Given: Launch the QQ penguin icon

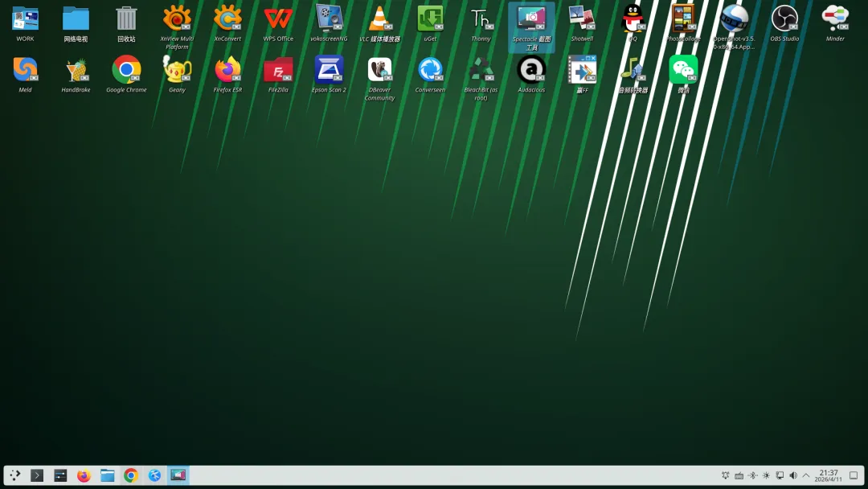Looking at the screenshot, I should click(633, 18).
